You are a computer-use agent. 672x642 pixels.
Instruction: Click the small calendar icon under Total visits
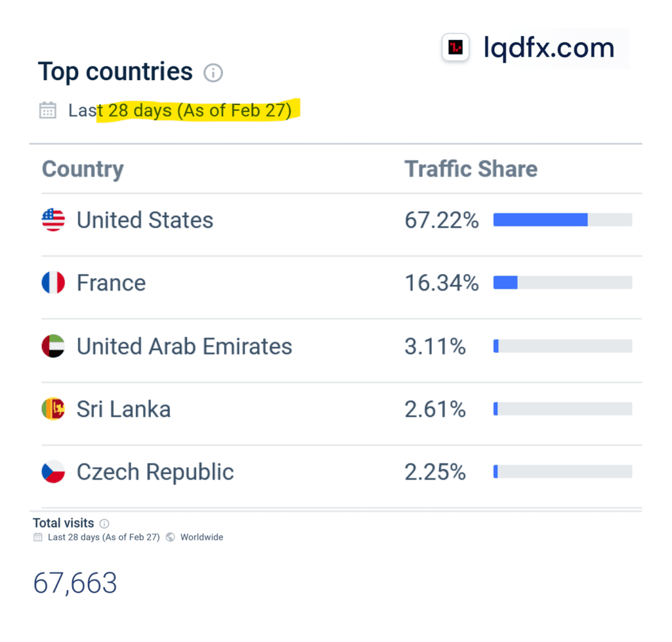(38, 537)
